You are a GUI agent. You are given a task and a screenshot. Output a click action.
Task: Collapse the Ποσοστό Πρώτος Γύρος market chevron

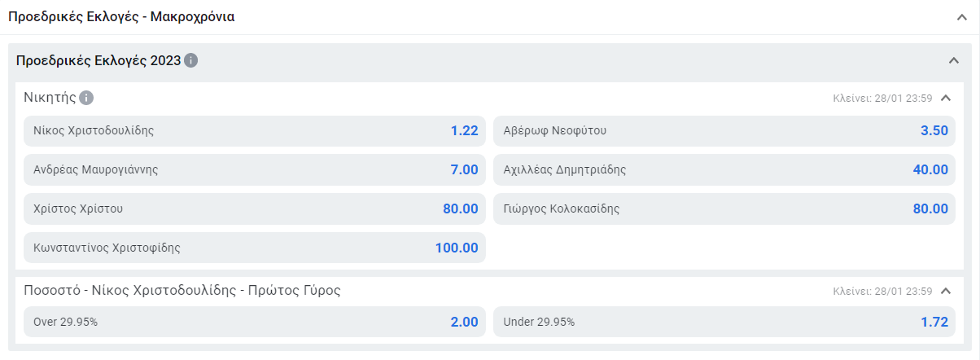click(946, 291)
